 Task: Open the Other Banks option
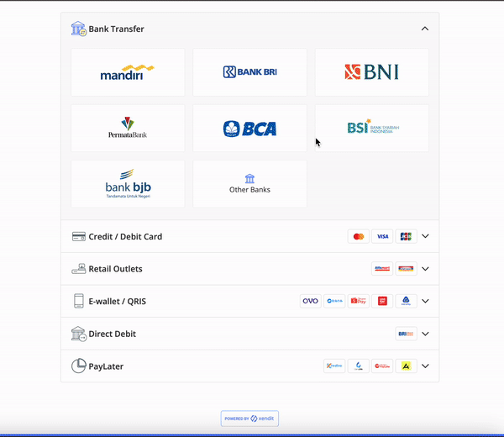[x=249, y=184]
